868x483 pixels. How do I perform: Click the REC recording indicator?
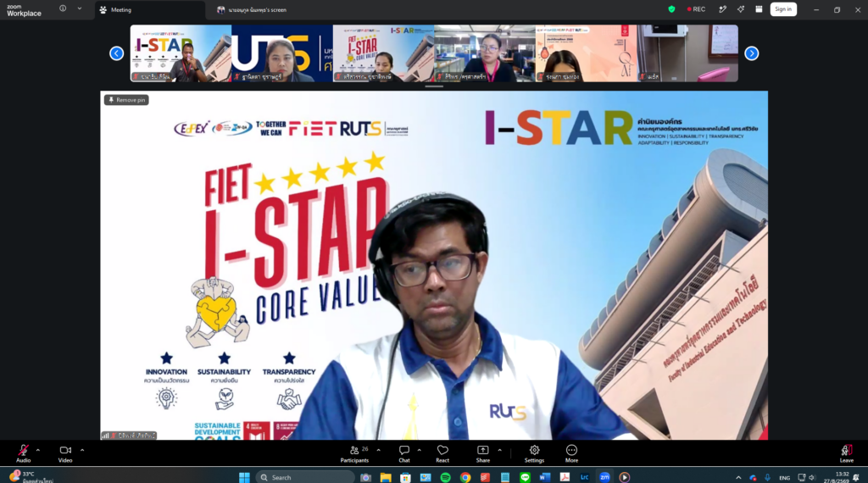click(697, 9)
